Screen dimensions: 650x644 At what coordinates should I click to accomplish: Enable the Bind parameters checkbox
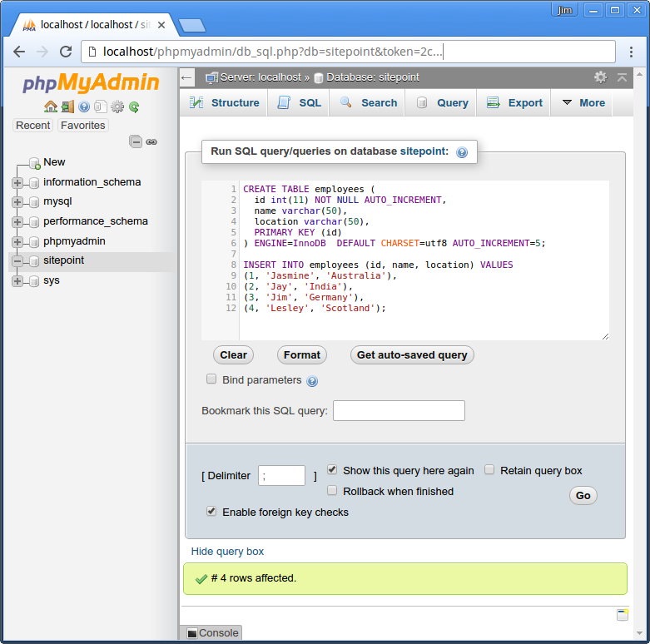click(x=211, y=379)
